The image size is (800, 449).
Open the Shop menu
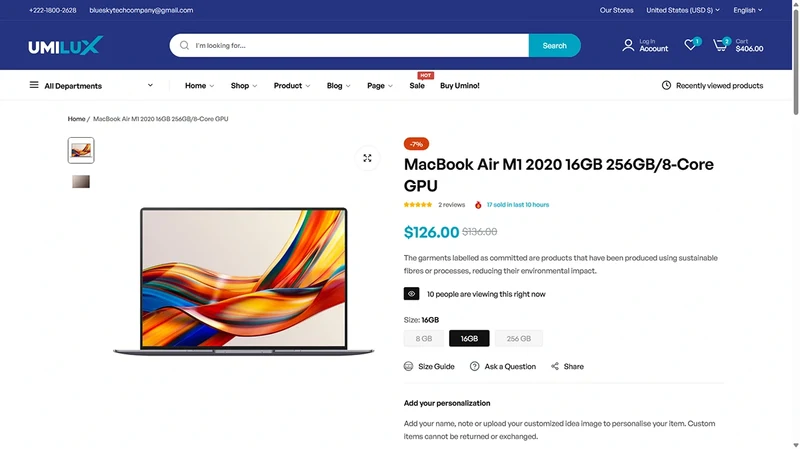243,86
